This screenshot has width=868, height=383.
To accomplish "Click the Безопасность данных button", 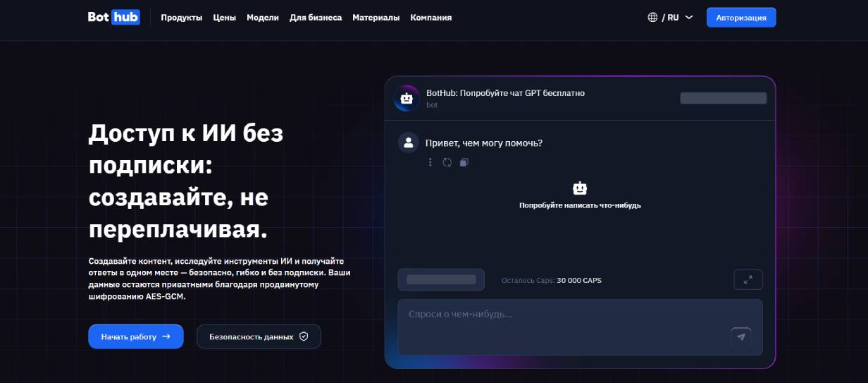I will [259, 336].
